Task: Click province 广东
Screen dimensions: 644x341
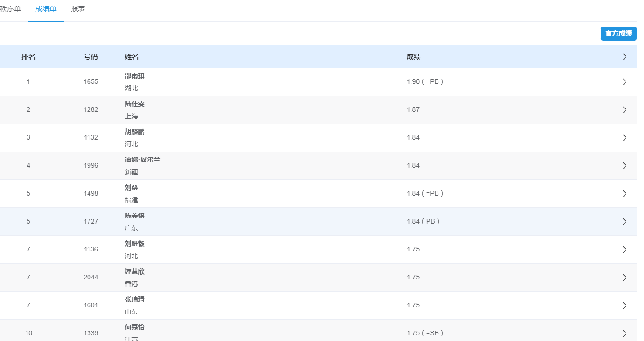Action: point(132,228)
